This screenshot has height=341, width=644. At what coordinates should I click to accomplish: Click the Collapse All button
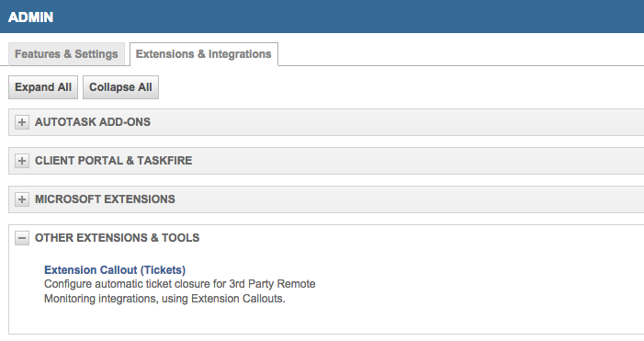(120, 87)
